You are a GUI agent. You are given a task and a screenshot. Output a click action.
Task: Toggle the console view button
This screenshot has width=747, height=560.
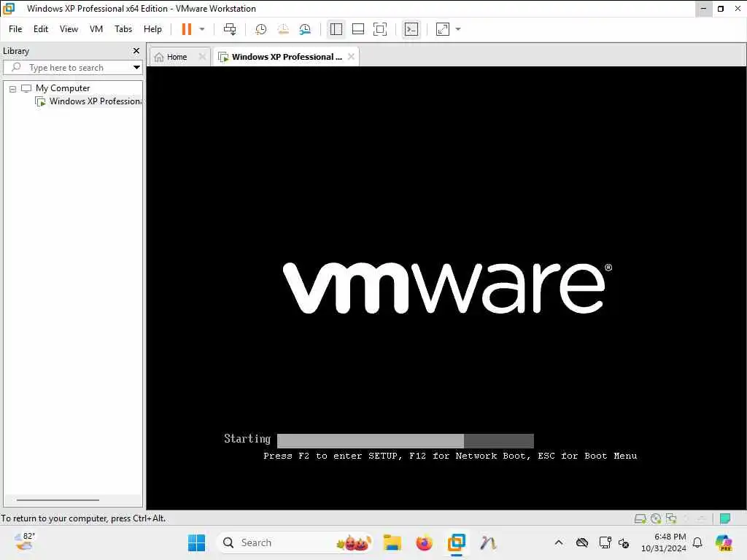pos(411,29)
